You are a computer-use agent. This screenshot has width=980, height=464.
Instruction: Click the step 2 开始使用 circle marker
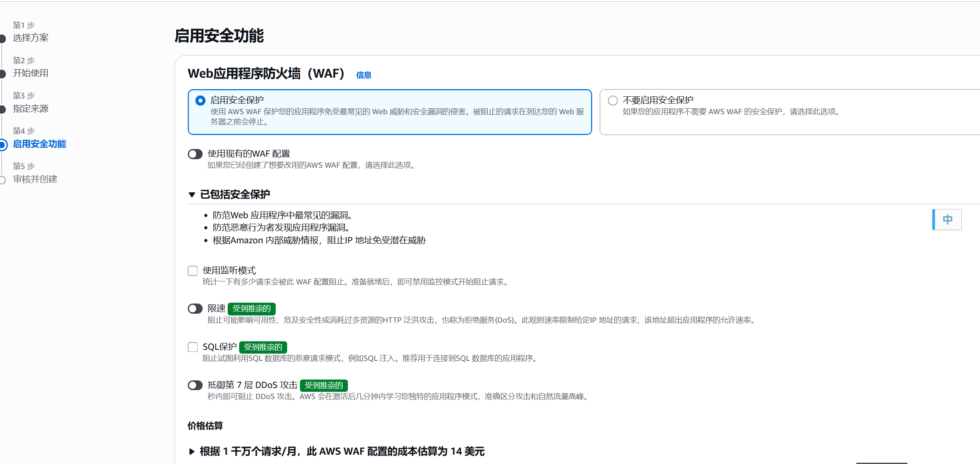tap(3, 74)
